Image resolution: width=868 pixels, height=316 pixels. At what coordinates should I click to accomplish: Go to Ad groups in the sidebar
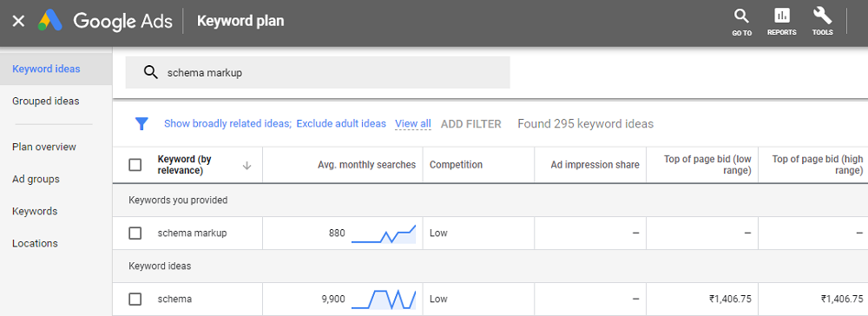click(x=36, y=180)
